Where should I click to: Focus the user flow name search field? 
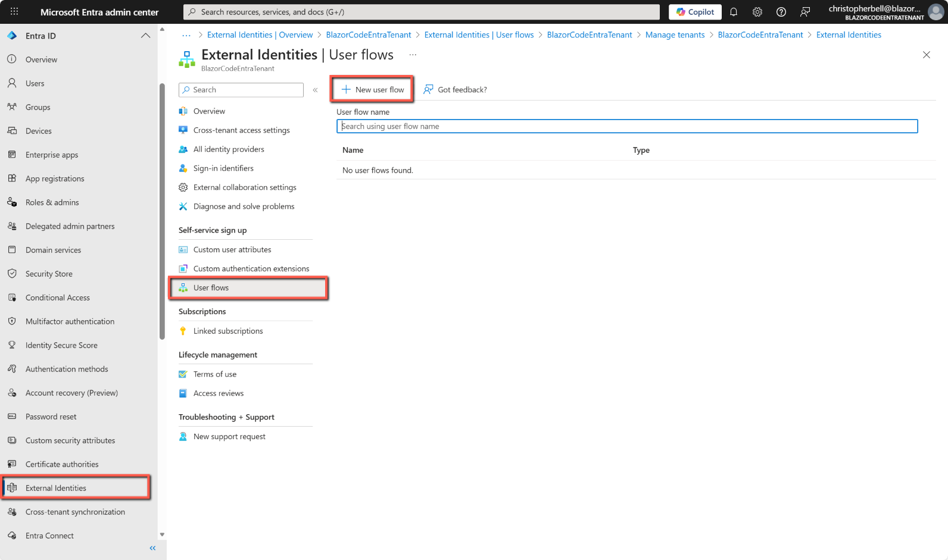coord(626,126)
